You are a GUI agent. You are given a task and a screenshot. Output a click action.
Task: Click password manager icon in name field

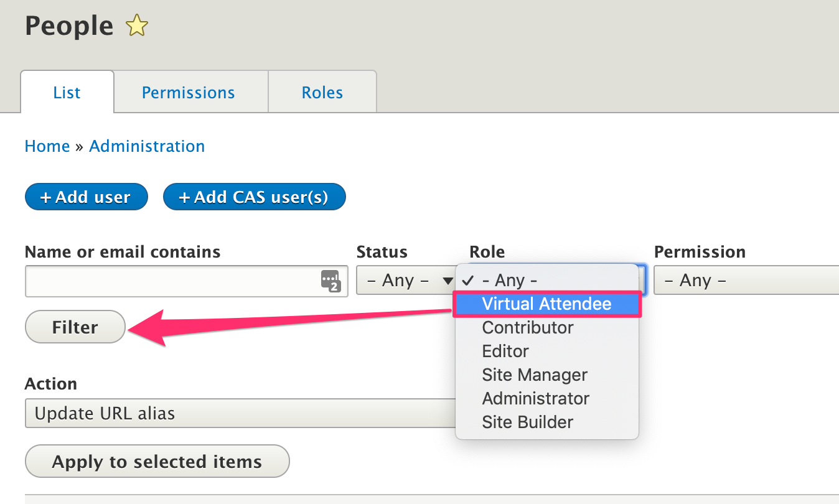point(330,281)
